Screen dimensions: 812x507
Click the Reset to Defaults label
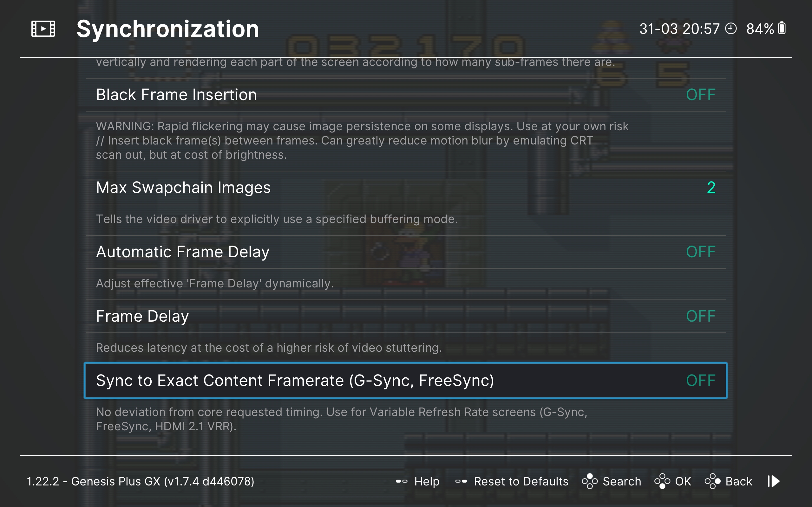pyautogui.click(x=521, y=481)
